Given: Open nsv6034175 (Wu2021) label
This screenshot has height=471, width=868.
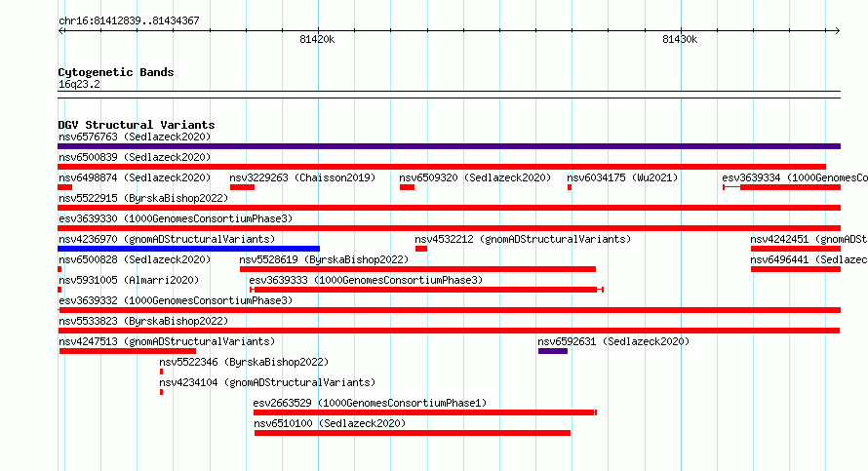Looking at the screenshot, I should (622, 177).
